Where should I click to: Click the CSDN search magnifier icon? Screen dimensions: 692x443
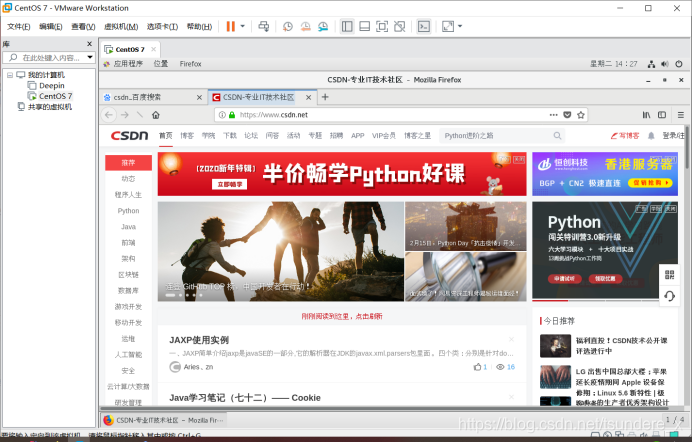click(557, 136)
